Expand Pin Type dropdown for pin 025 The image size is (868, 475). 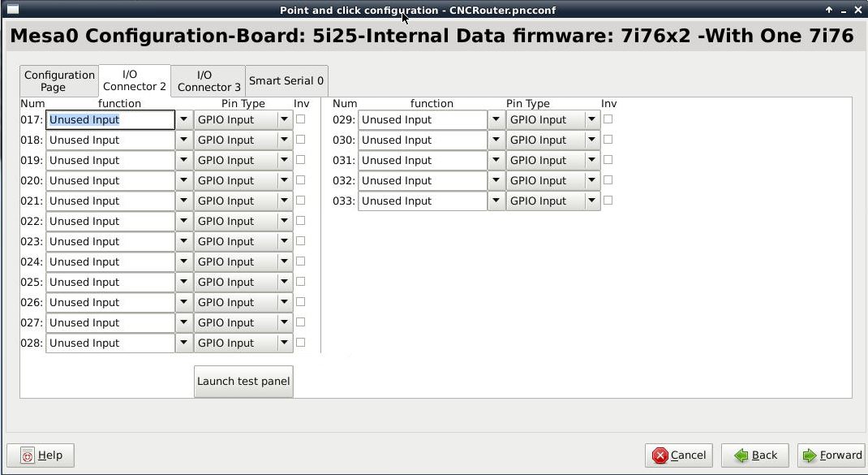tap(285, 282)
